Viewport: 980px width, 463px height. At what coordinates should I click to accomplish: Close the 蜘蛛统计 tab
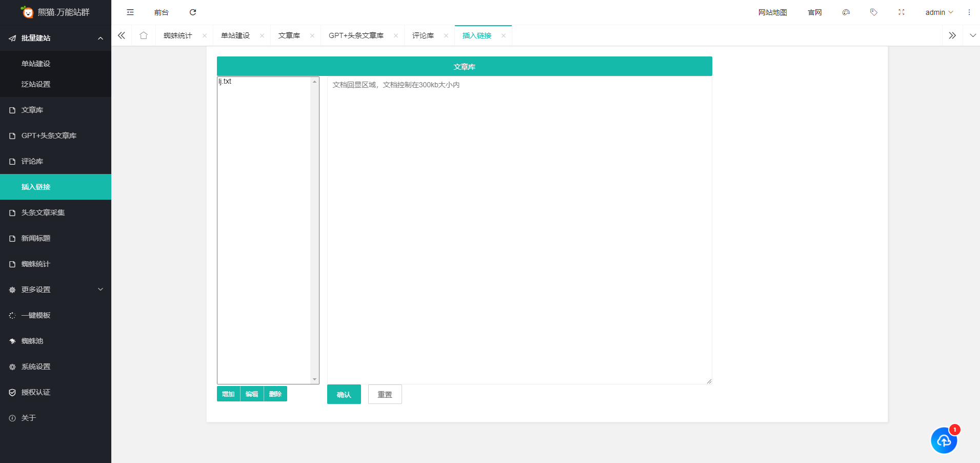pyautogui.click(x=205, y=35)
